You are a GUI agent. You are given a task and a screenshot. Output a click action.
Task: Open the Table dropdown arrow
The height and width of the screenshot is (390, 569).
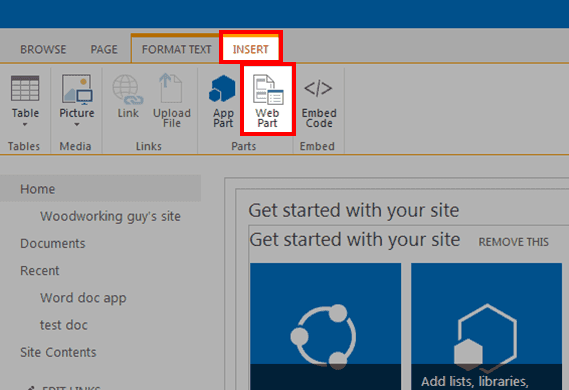coord(25,124)
